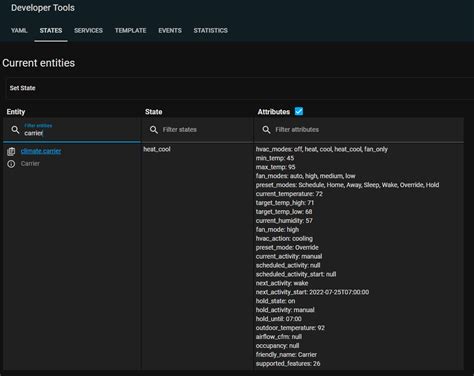Focus the Filter states input
Screen dimensions: 474x376
click(197, 130)
